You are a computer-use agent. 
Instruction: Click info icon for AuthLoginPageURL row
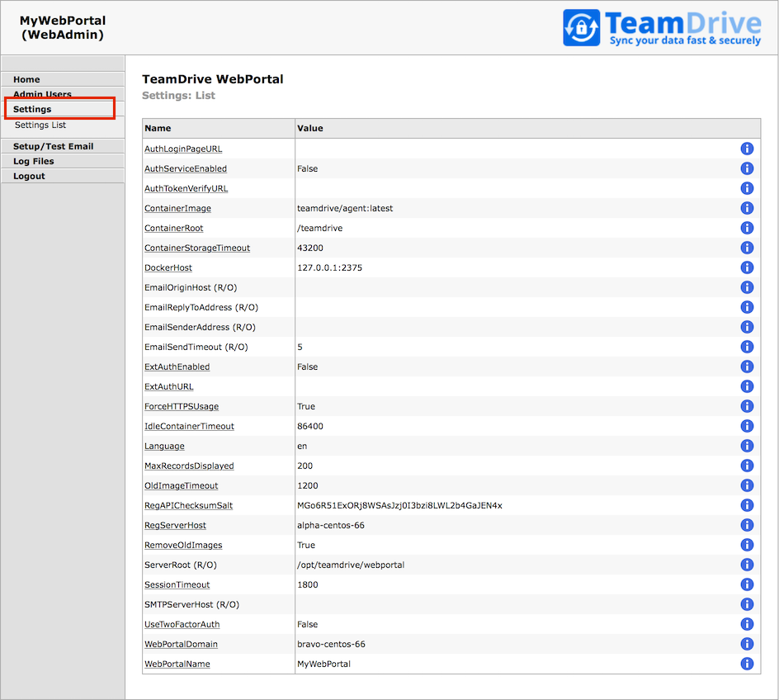(747, 149)
